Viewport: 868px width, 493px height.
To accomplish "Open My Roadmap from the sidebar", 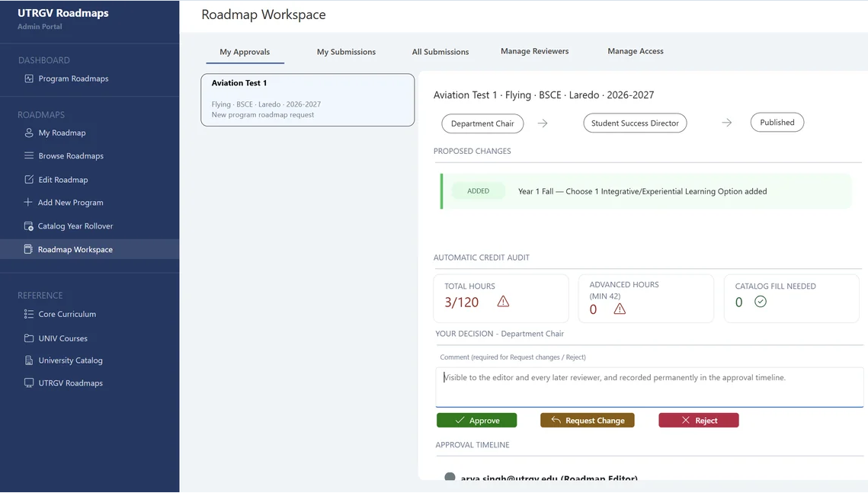I will (x=62, y=133).
